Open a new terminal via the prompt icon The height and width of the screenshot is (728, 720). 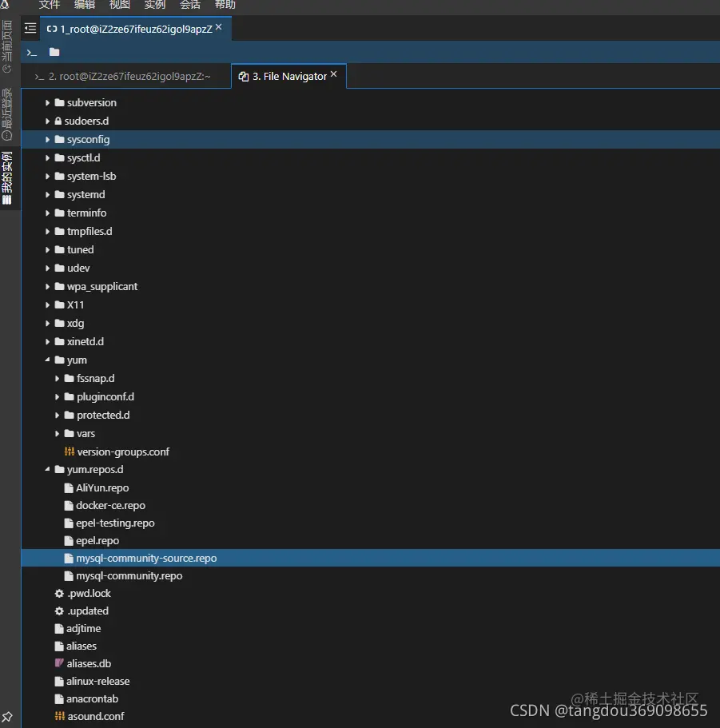(32, 53)
